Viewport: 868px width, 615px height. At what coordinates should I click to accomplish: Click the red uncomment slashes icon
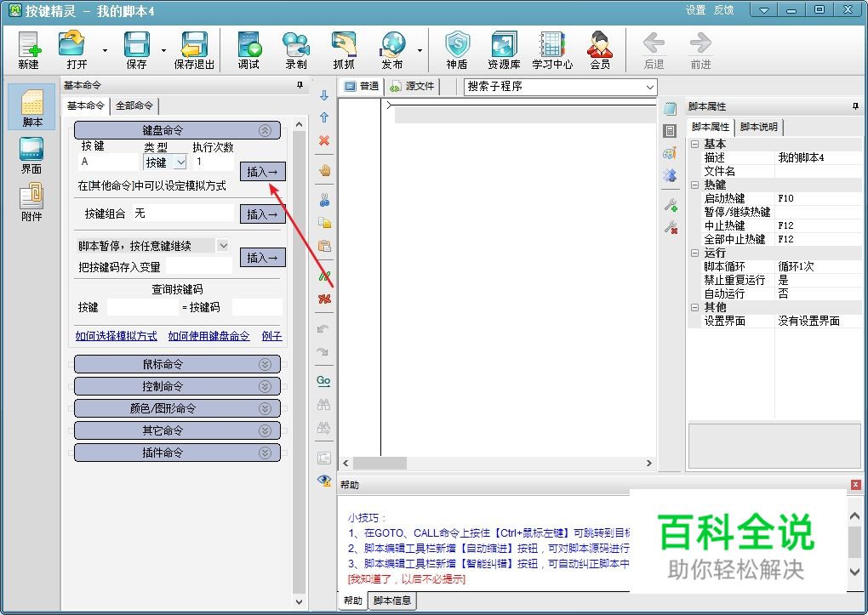pos(324,299)
